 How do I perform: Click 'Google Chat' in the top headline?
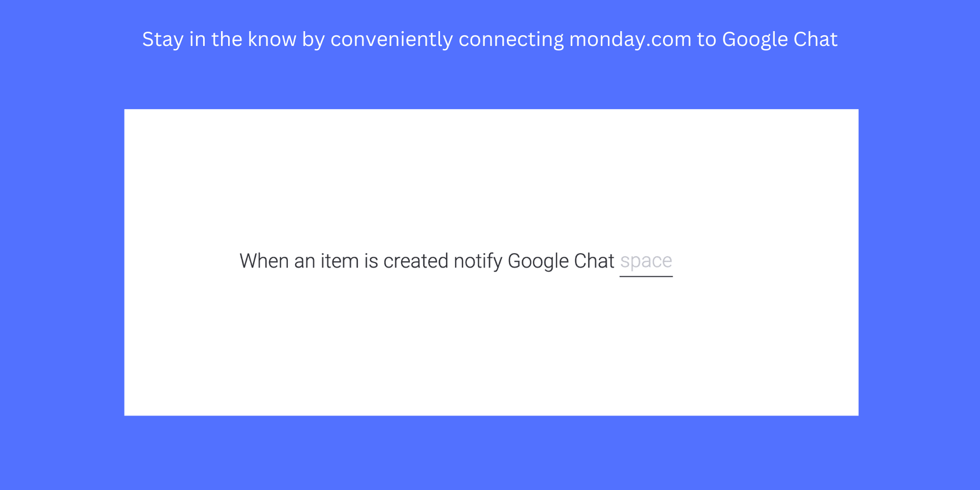coord(780,39)
